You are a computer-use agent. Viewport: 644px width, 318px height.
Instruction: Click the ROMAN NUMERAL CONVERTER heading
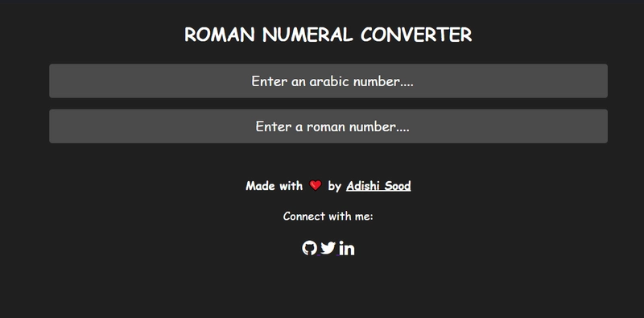pos(328,35)
